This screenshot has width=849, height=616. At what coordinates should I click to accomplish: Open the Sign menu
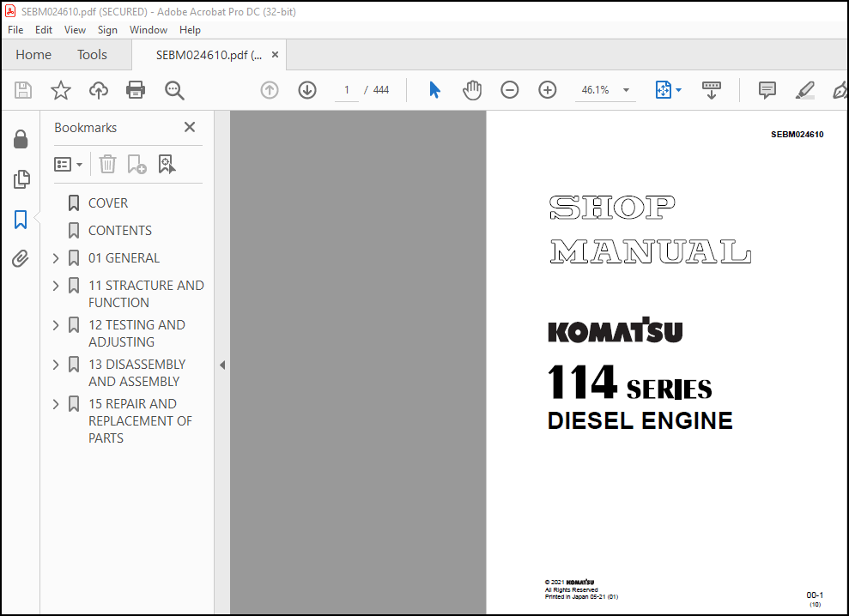[x=107, y=30]
